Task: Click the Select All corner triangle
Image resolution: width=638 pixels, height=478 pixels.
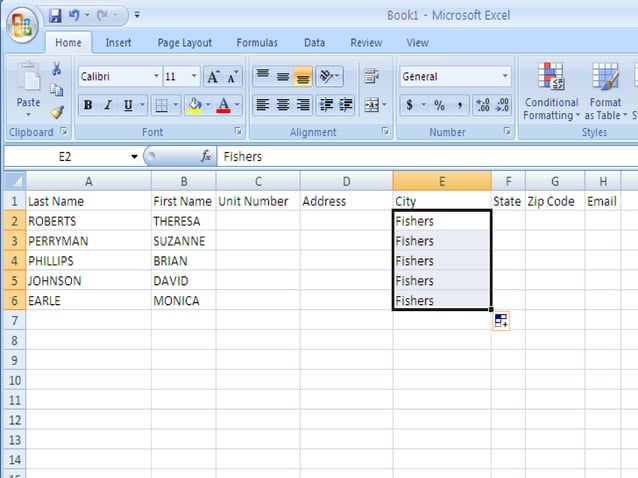Action: (15, 181)
